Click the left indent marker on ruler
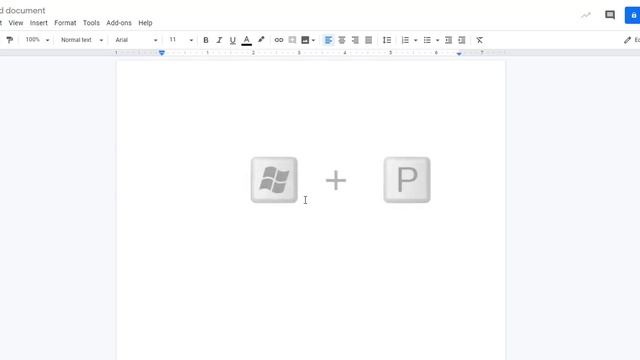Screen dimensions: 640x360 (162, 53)
